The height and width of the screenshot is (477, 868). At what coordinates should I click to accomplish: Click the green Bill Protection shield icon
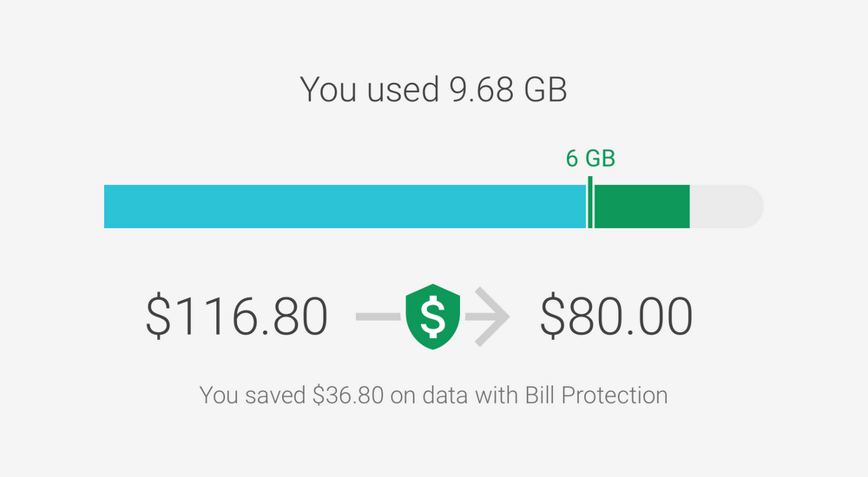(433, 317)
